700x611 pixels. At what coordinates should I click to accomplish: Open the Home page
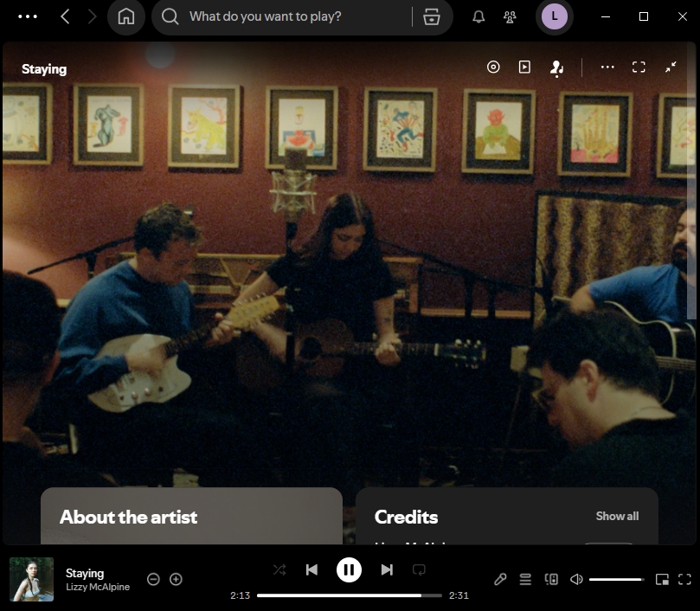click(126, 16)
